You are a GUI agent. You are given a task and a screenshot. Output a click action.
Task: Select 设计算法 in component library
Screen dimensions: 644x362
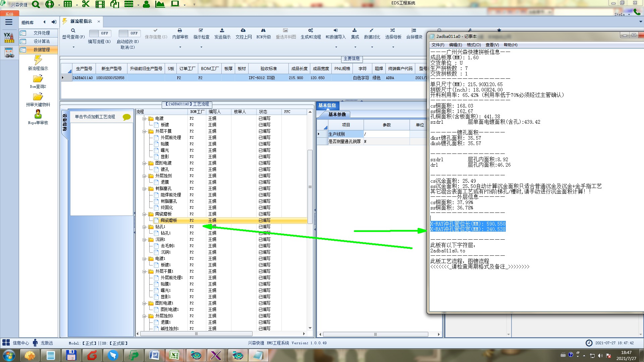[x=38, y=41]
